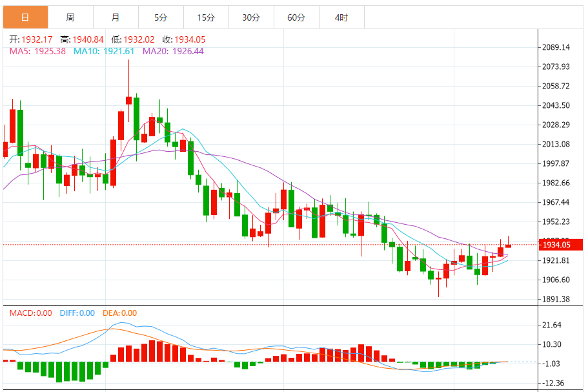Screen dimensions: 588x392
Task: Click the 2013.08 price axis label
Action: 556,145
